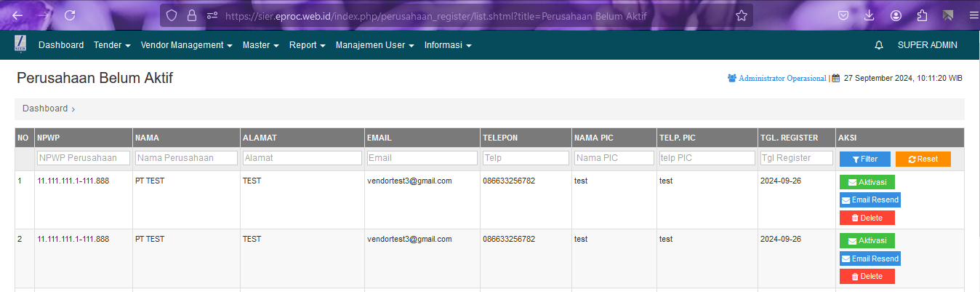Click the Dashboard breadcrumb link
Screen dimensions: 980x292
[45, 108]
